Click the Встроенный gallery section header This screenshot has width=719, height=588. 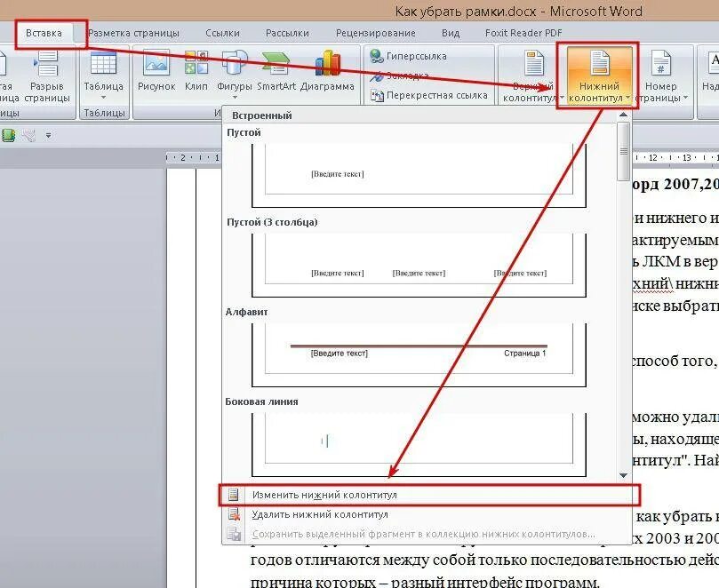[x=262, y=115]
